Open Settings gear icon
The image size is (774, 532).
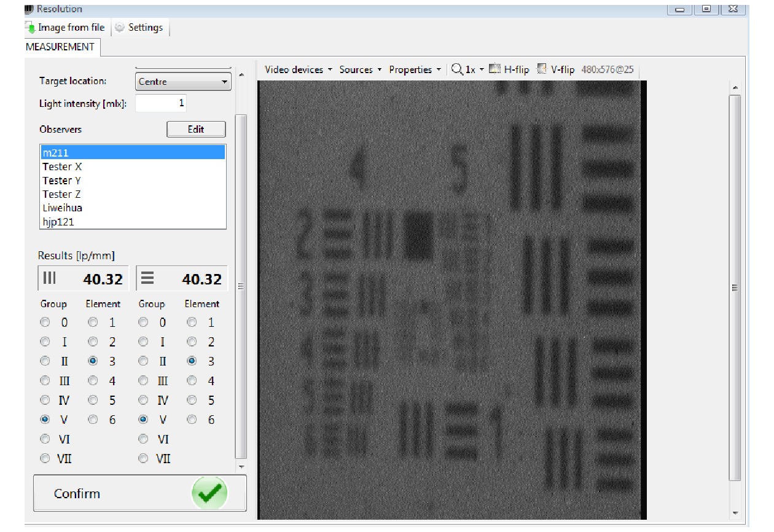coord(120,28)
